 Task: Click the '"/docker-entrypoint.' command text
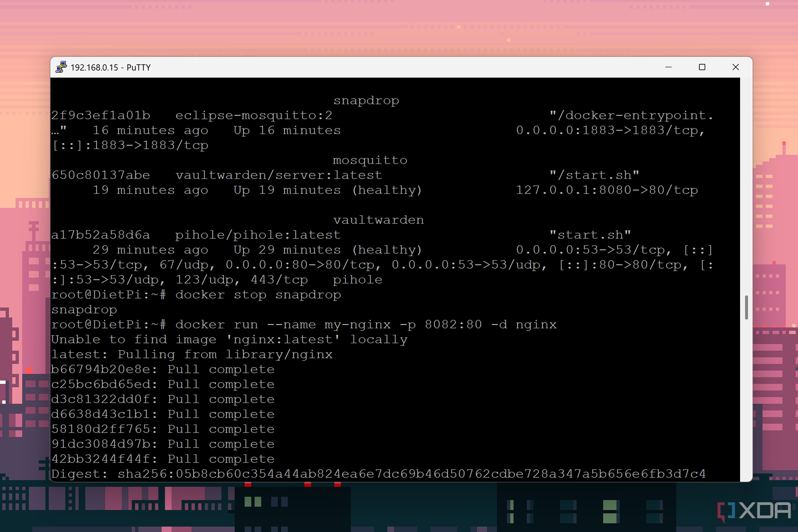(x=632, y=115)
